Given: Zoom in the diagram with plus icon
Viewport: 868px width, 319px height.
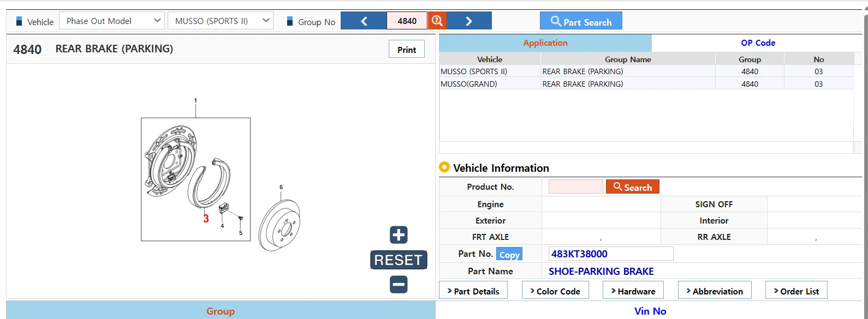Looking at the screenshot, I should 399,235.
